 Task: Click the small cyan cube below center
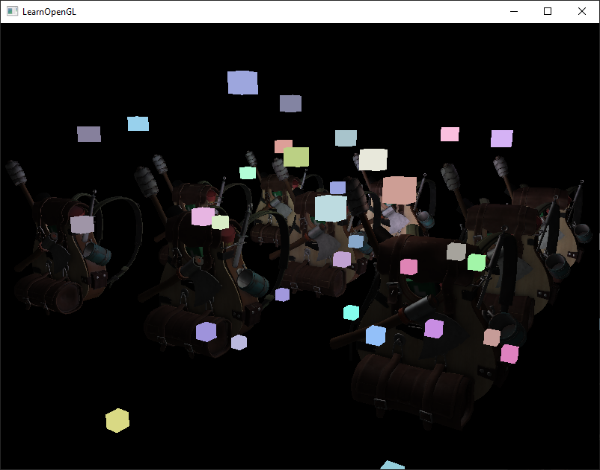(351, 313)
